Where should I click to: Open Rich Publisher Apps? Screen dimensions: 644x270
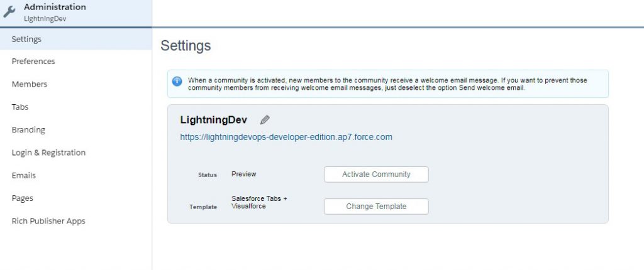pyautogui.click(x=48, y=221)
